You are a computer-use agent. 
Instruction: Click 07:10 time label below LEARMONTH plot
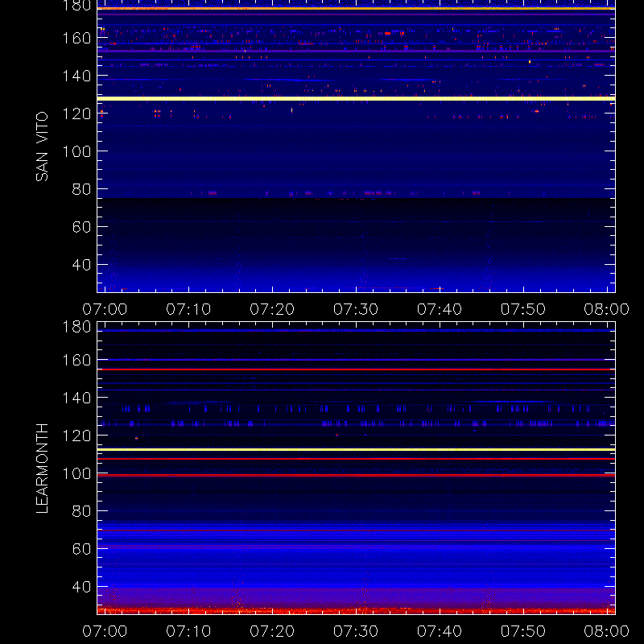[188, 631]
